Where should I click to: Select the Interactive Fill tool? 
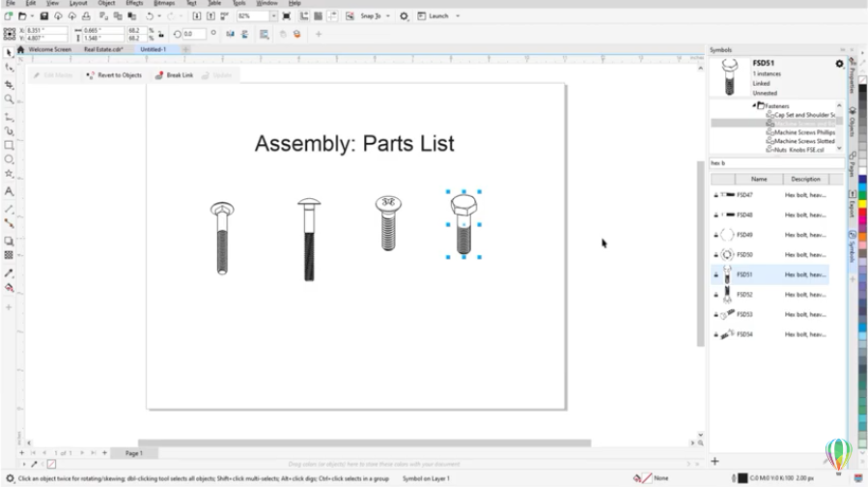9,288
